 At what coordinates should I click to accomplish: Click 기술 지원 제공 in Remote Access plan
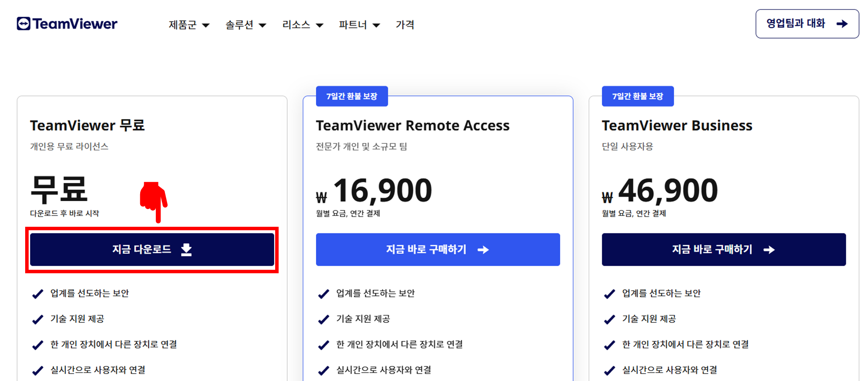point(363,319)
